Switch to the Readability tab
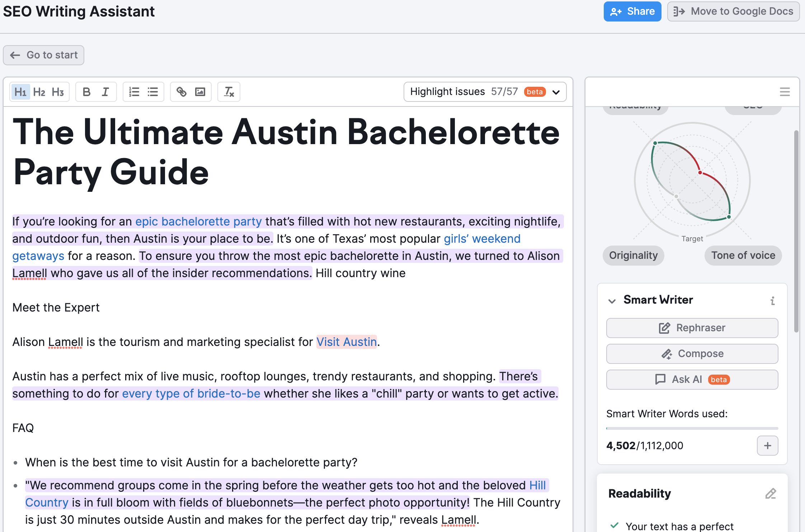Image resolution: width=805 pixels, height=532 pixels. point(635,105)
